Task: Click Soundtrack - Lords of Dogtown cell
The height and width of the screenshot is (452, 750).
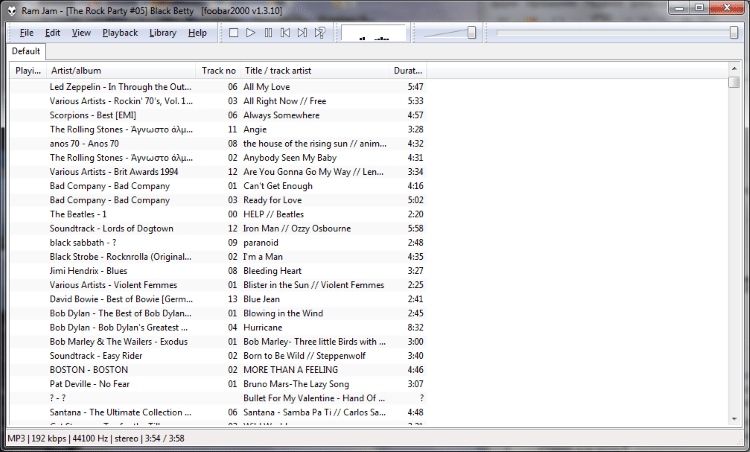Action: 111,229
